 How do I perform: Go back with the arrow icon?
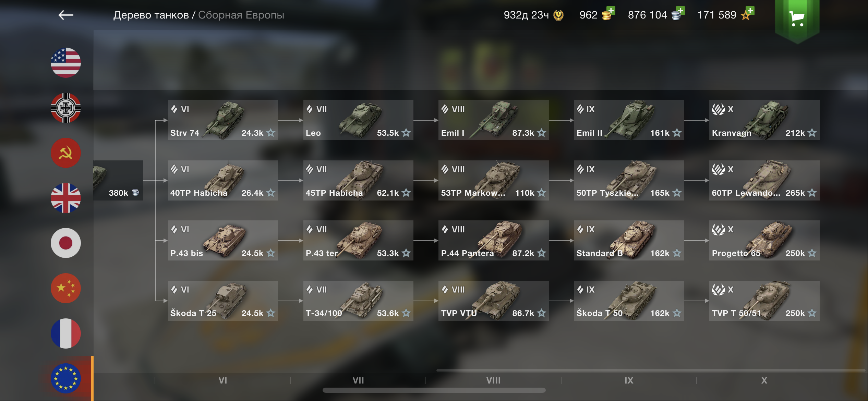(x=66, y=15)
